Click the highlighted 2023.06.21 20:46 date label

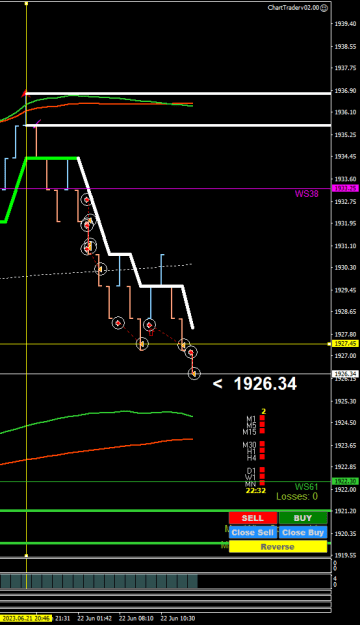(26, 619)
